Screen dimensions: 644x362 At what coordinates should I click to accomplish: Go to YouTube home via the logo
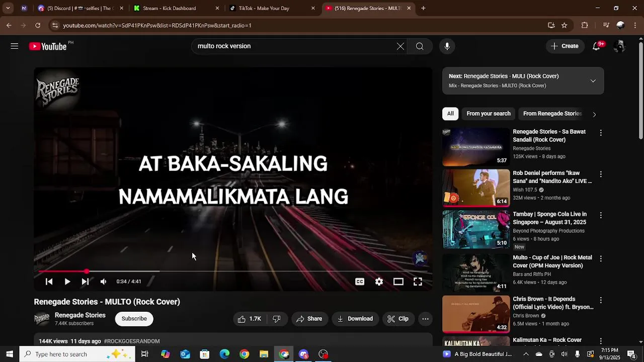[48, 46]
